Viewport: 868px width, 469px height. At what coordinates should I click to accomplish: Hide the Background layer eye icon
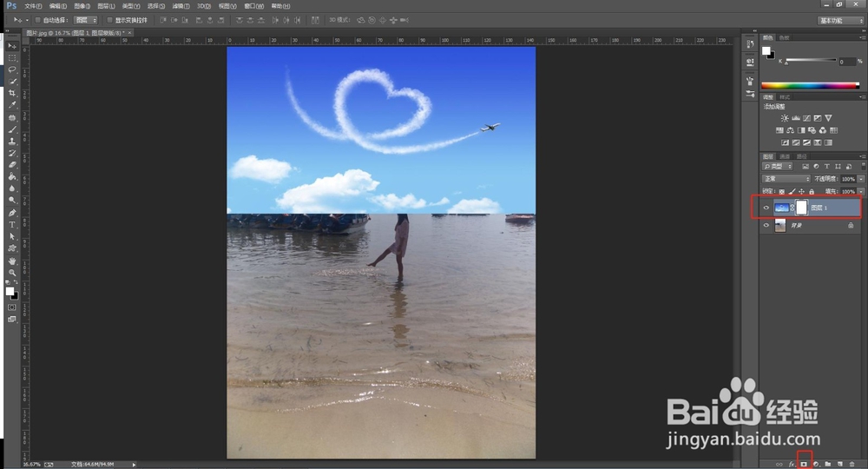coord(766,225)
